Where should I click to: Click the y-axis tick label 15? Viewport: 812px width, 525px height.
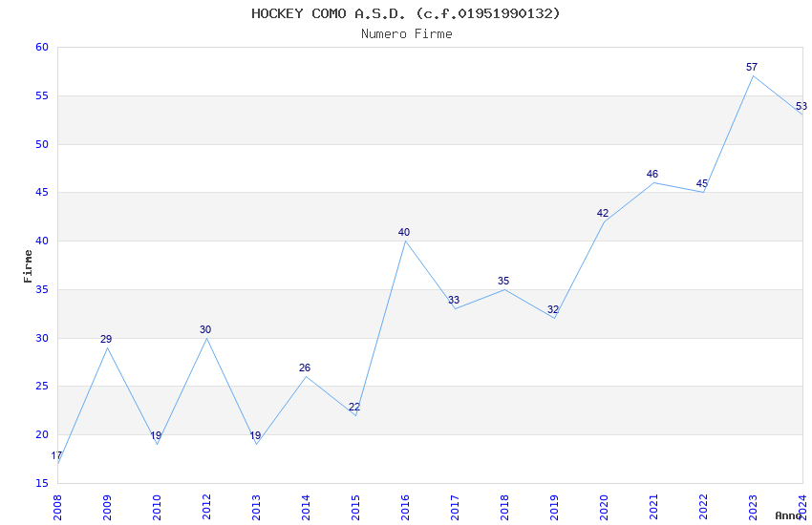pyautogui.click(x=42, y=484)
